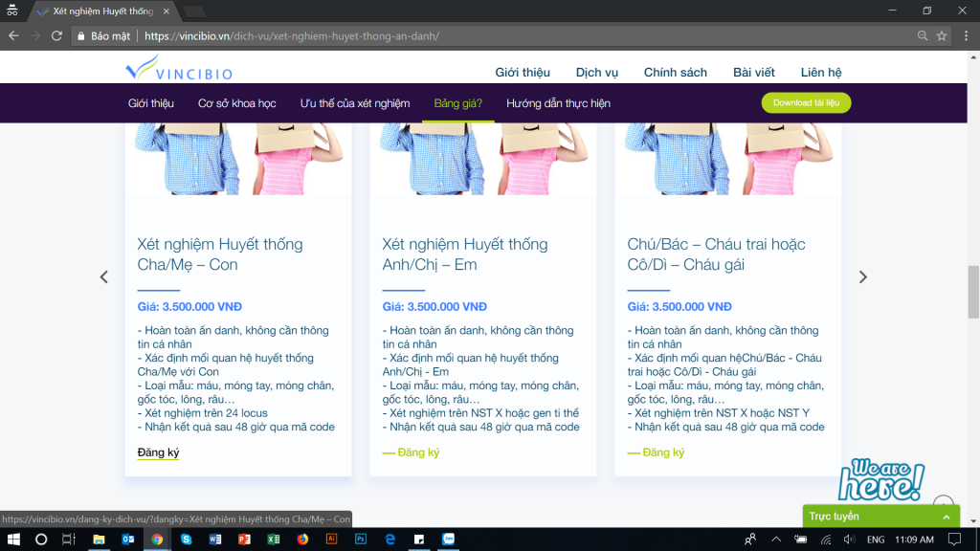
Task: Click the page vertical scrollbar thumb
Action: click(x=973, y=292)
